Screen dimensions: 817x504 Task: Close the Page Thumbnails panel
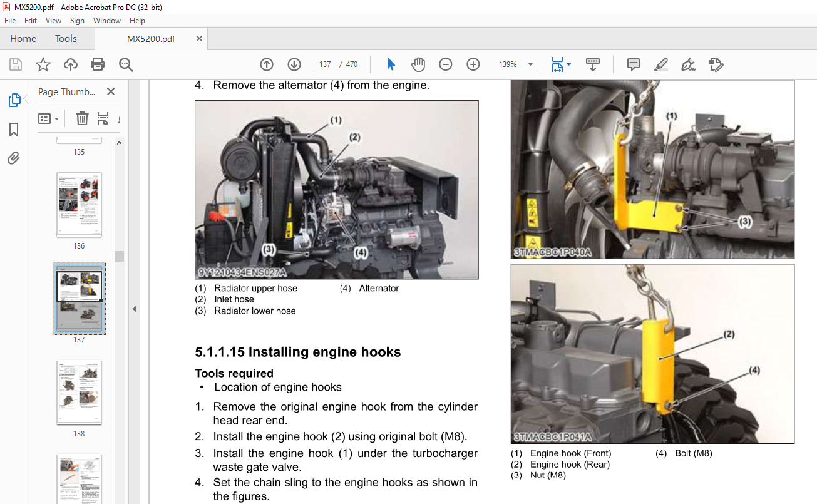(x=111, y=91)
